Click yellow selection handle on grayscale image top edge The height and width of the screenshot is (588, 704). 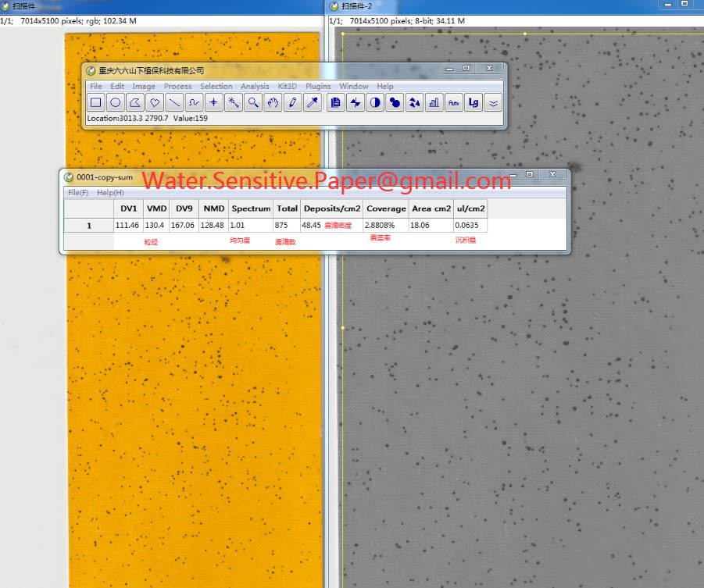point(525,34)
